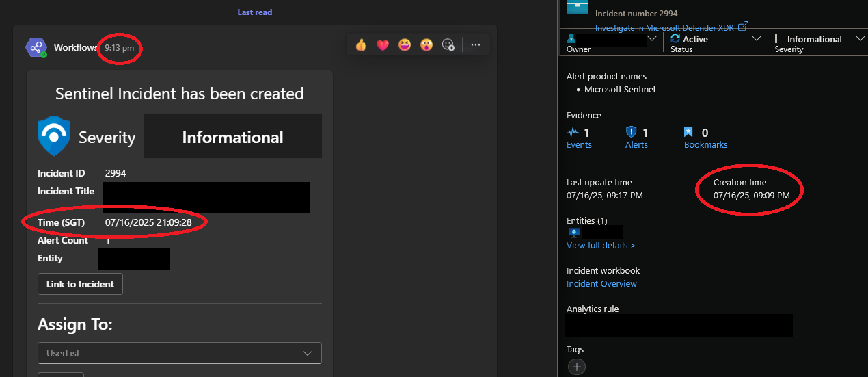The width and height of the screenshot is (868, 377).
Task: Open View full details link
Action: (601, 245)
